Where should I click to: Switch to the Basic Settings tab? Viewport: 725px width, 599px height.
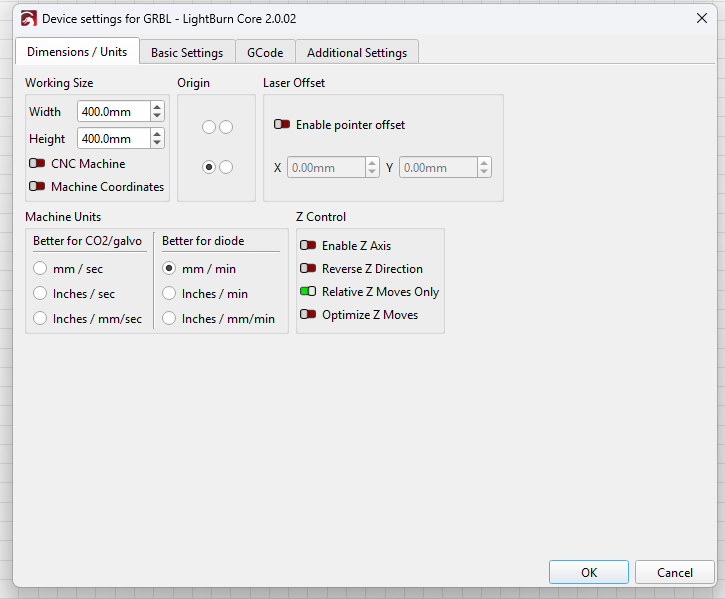187,52
